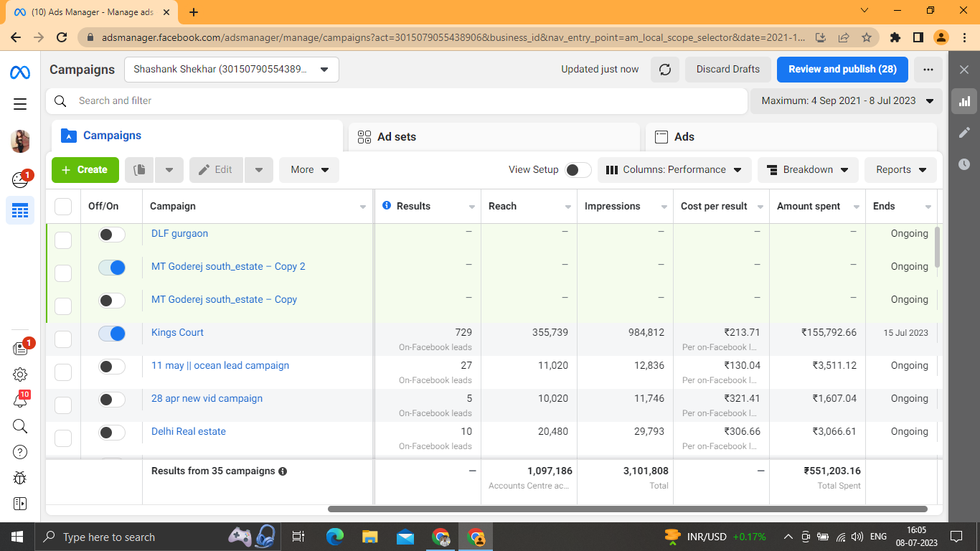Click the Review and publish button
This screenshot has height=551, width=980.
click(842, 69)
